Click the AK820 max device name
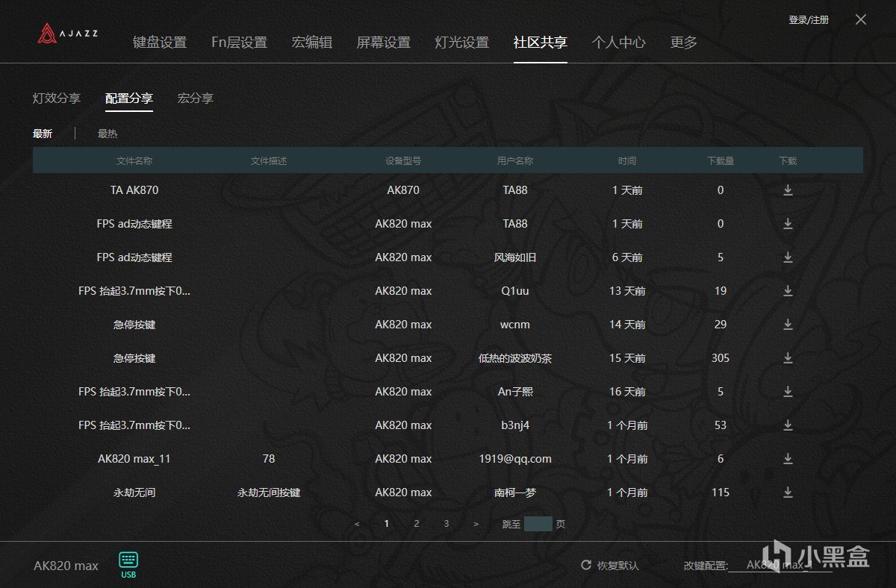 click(x=66, y=566)
